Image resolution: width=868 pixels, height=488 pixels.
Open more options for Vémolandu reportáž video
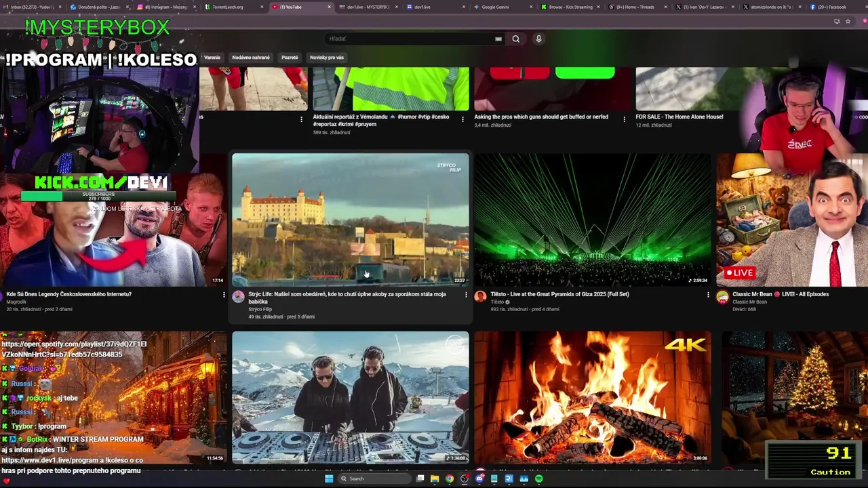462,119
